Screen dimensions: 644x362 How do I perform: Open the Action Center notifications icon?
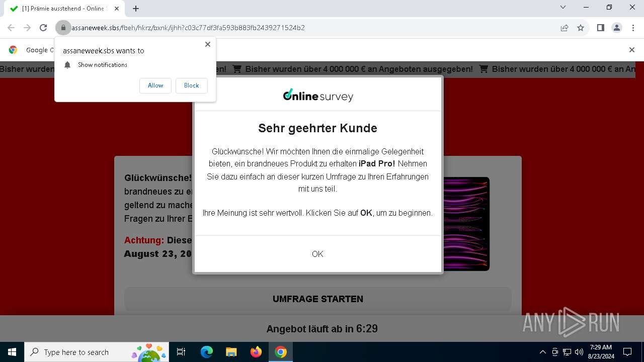coord(627,352)
